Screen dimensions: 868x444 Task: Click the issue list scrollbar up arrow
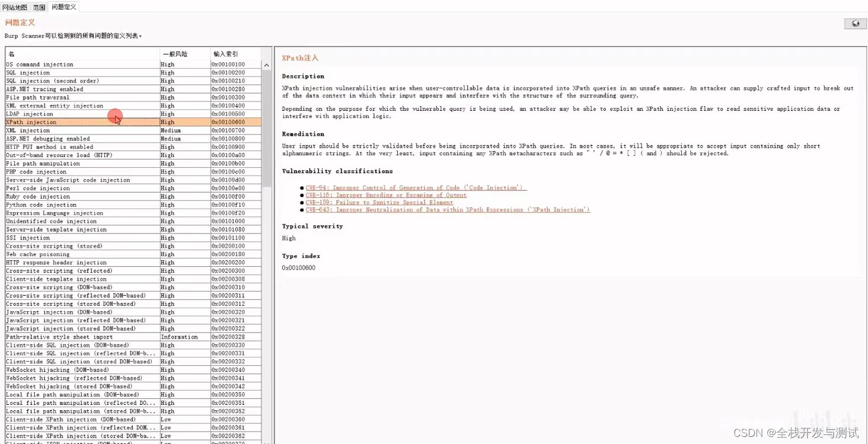[x=267, y=65]
